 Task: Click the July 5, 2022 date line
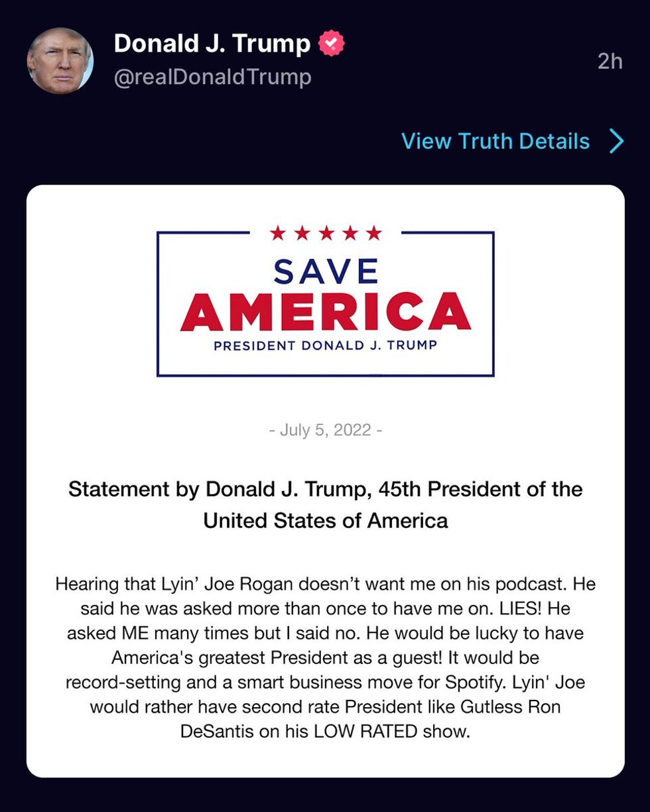(x=326, y=430)
